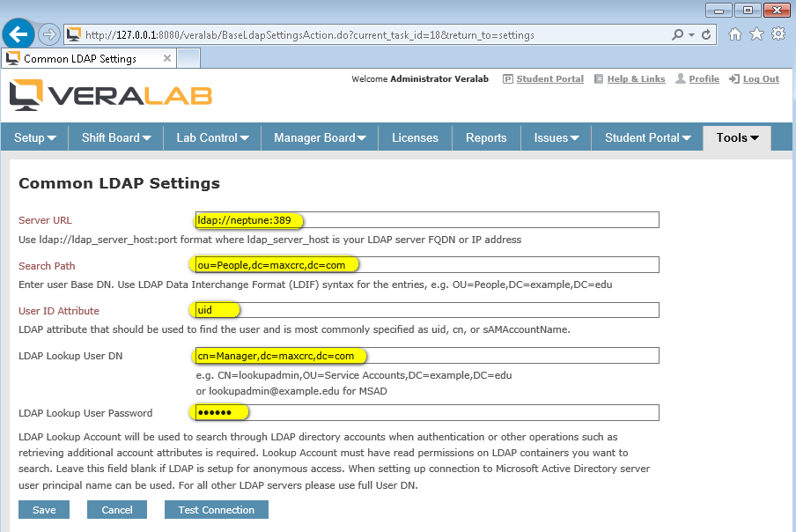
Task: Open browser Tools gear icon
Action: click(x=778, y=34)
